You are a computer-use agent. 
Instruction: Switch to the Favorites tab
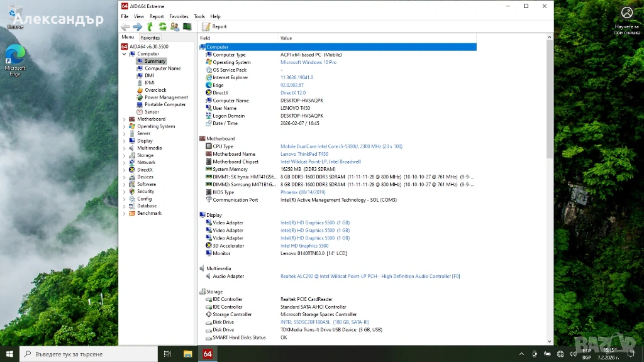pyautogui.click(x=150, y=38)
